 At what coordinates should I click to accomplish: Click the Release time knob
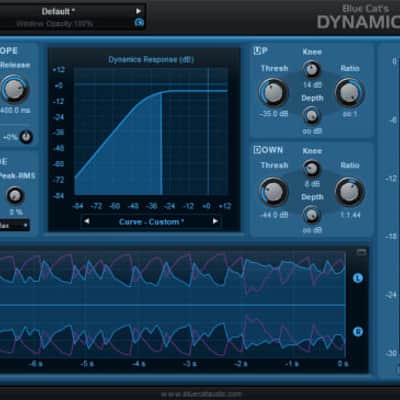point(14,89)
